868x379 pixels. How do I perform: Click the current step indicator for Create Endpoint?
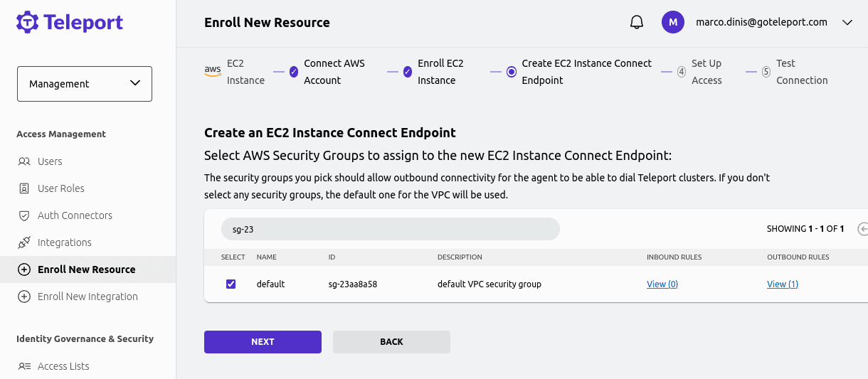coord(512,72)
